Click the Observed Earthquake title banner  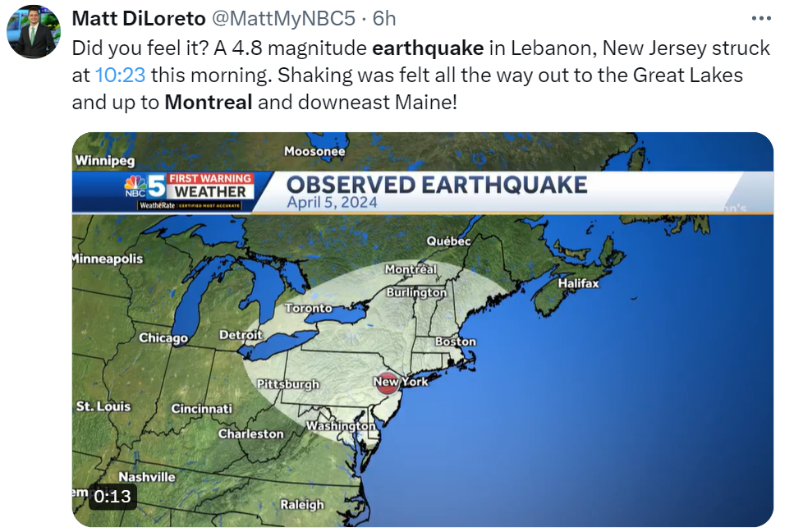pos(437,184)
